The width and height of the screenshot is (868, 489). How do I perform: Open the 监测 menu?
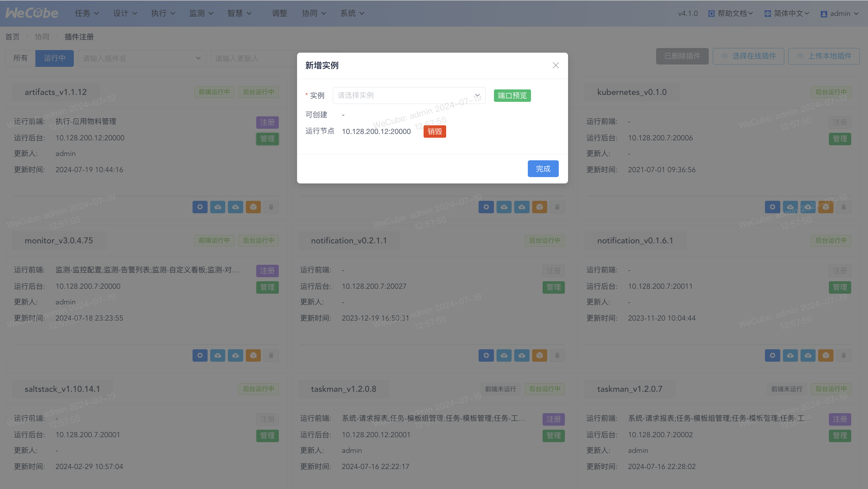click(201, 14)
